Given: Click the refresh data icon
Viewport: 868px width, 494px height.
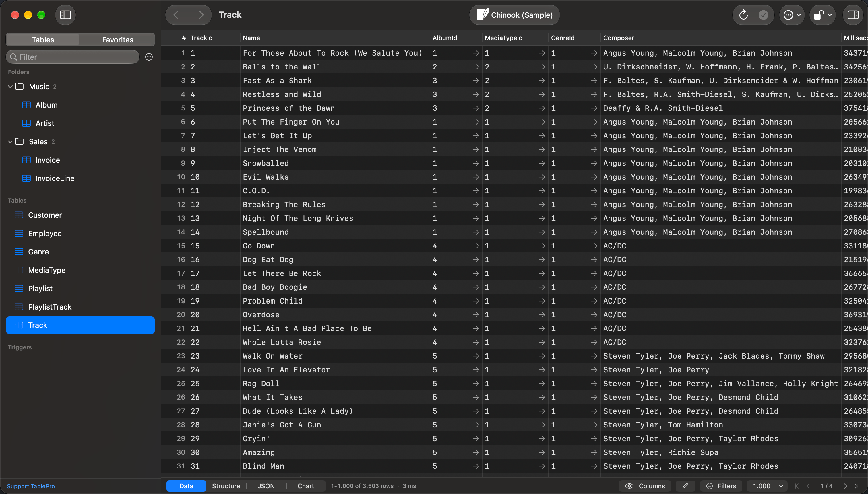Looking at the screenshot, I should click(x=743, y=15).
